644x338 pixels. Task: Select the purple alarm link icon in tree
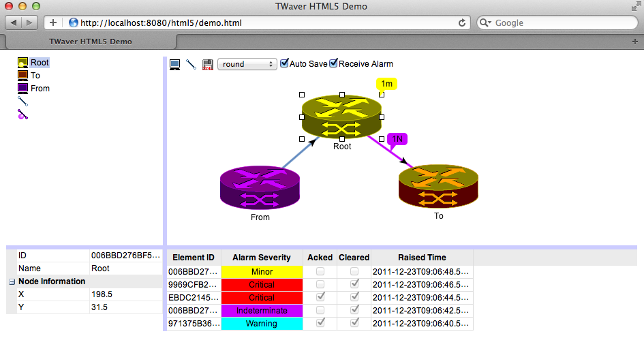pos(22,114)
